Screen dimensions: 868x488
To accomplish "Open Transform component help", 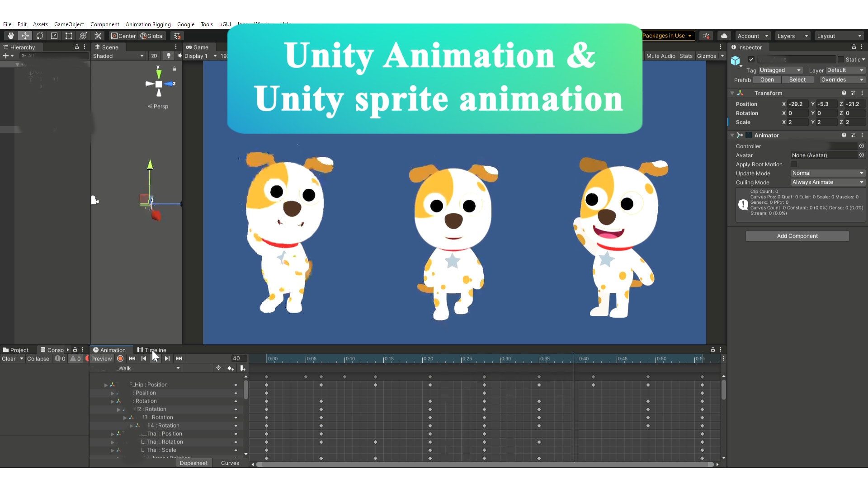I will pos(844,93).
